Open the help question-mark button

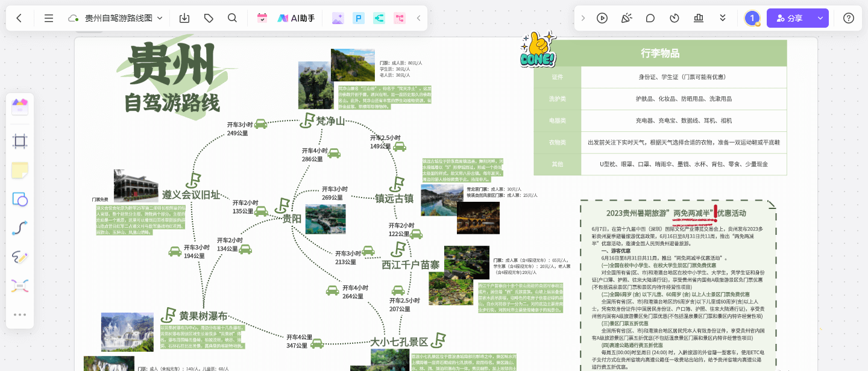[x=848, y=18]
